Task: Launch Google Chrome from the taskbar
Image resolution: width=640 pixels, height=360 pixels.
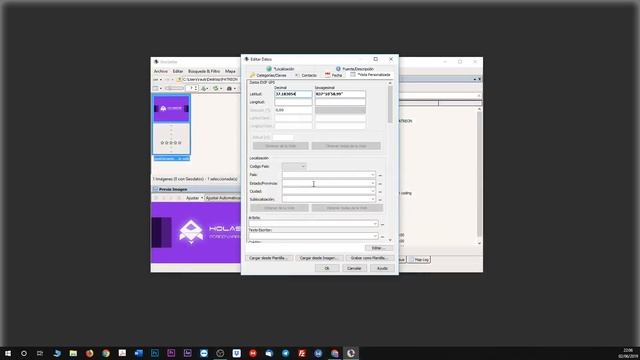Action: point(106,353)
